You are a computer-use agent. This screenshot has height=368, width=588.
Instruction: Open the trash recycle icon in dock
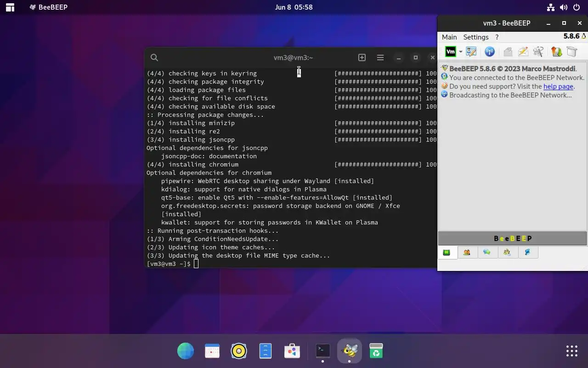376,351
